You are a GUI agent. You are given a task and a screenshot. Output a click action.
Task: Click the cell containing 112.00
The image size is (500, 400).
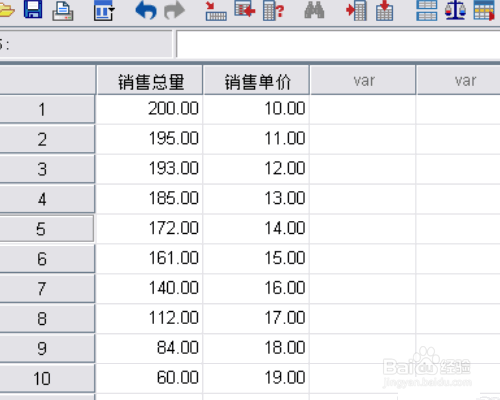[x=149, y=318]
